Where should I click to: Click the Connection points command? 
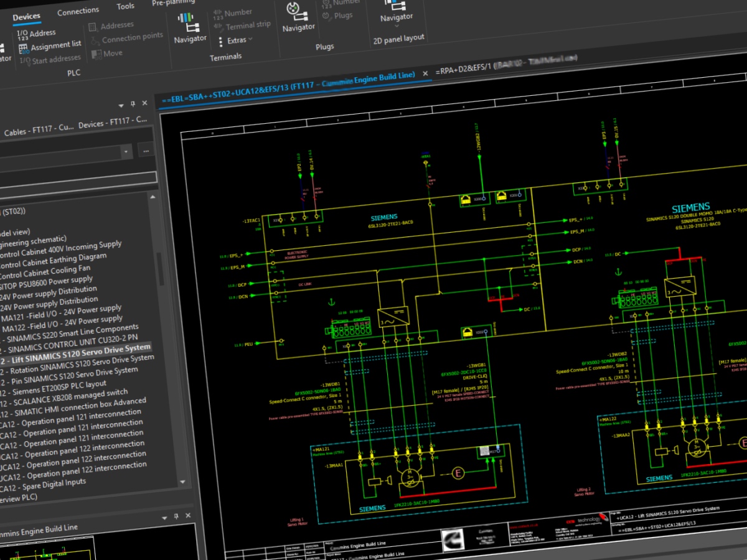click(126, 39)
